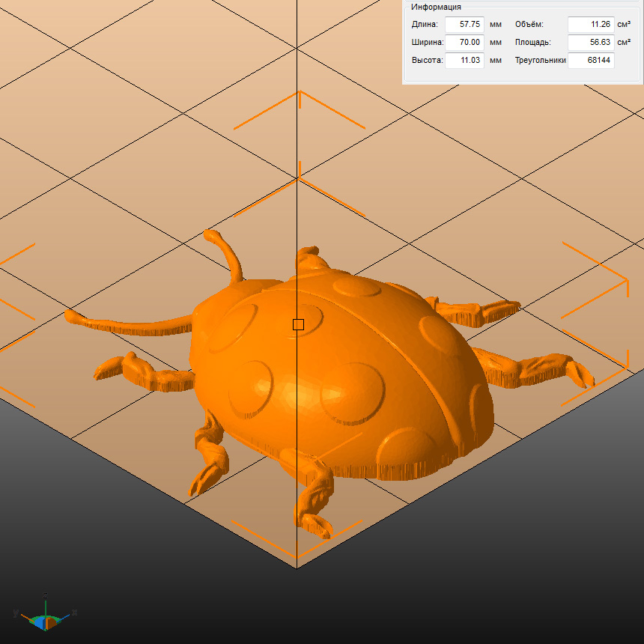Click the Высота value field
Screen dimensions: 644x644
464,61
